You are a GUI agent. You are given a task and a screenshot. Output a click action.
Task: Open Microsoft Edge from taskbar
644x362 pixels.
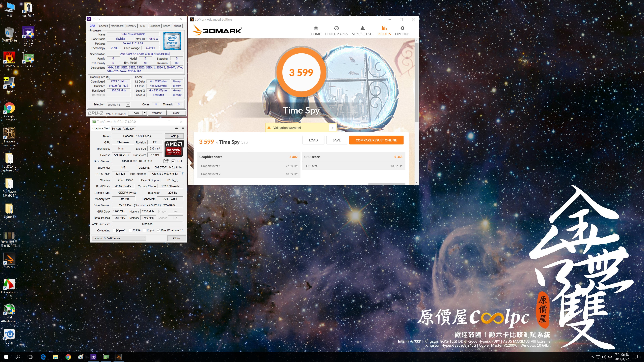tap(43, 357)
